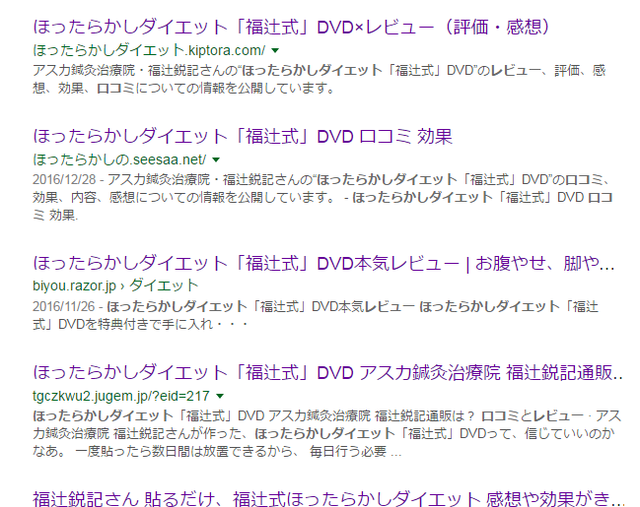
Task: Open the result titled DVD本気レビュー | お腹やせ
Action: (324, 263)
